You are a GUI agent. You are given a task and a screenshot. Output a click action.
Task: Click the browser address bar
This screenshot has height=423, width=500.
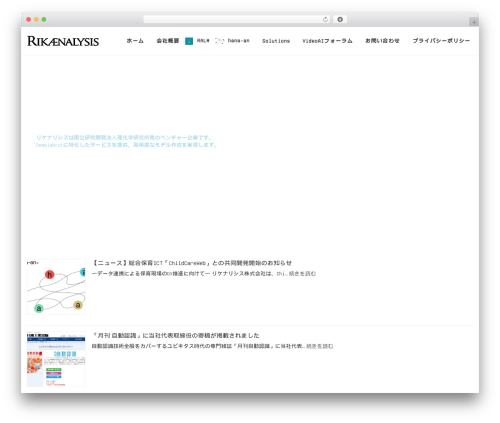233,19
